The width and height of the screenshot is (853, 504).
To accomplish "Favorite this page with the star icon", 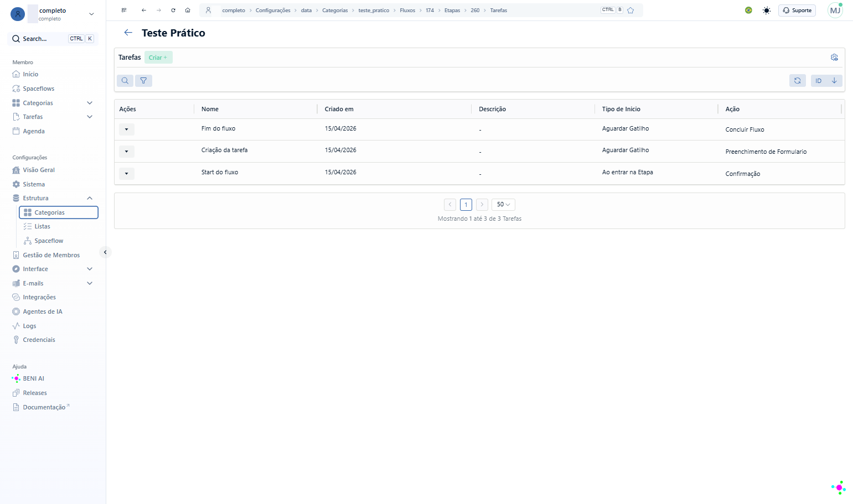I will pos(630,11).
